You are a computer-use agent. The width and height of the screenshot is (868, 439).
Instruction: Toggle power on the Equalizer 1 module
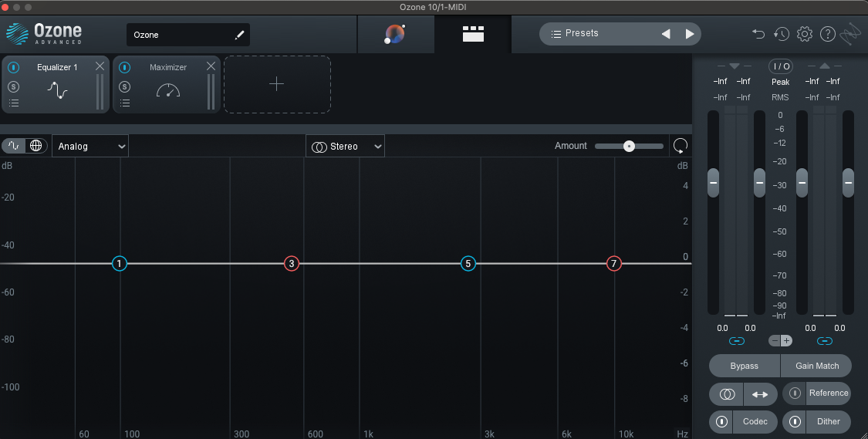coord(13,68)
